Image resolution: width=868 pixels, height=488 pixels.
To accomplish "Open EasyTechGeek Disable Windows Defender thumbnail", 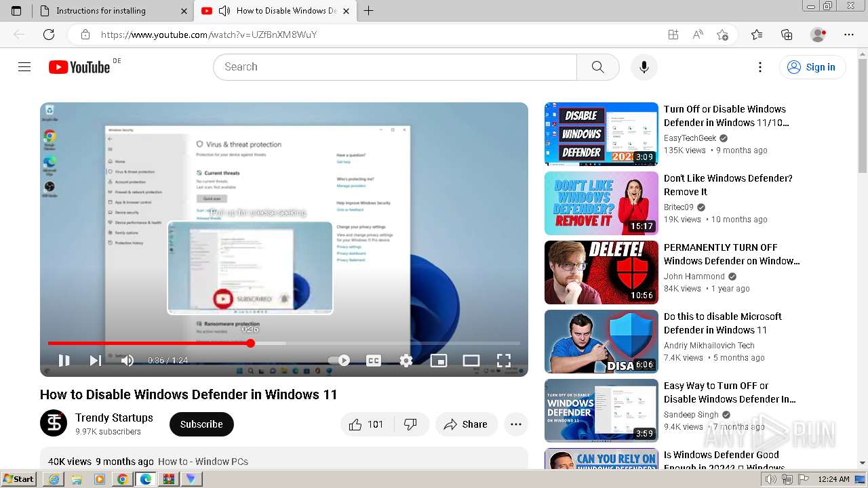I will [x=601, y=134].
